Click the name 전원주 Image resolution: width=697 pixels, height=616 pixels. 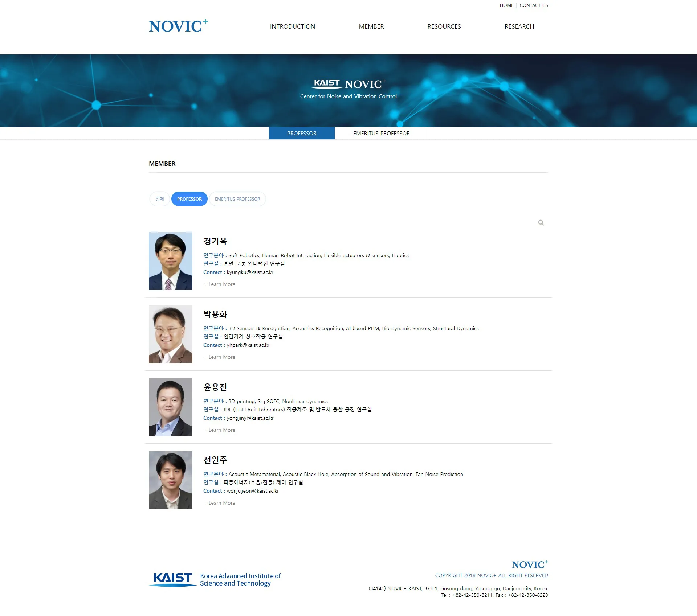click(215, 460)
